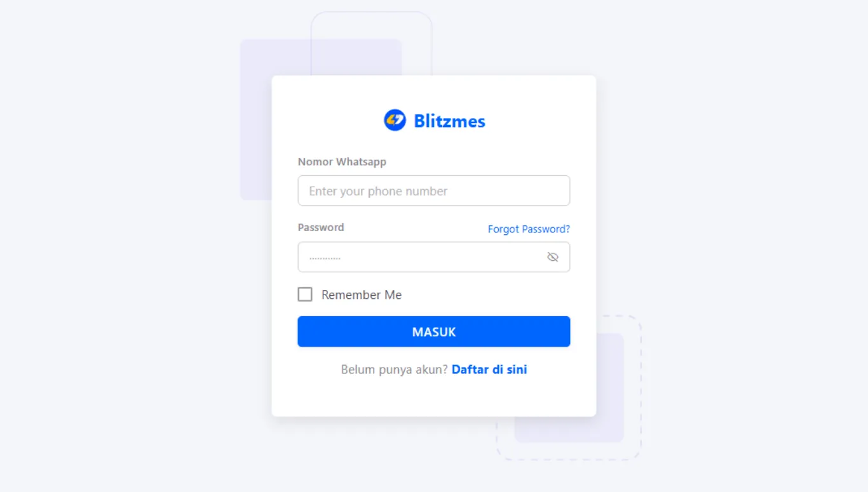
Task: Click blank card area above the Blitzmes logo
Action: (x=434, y=91)
